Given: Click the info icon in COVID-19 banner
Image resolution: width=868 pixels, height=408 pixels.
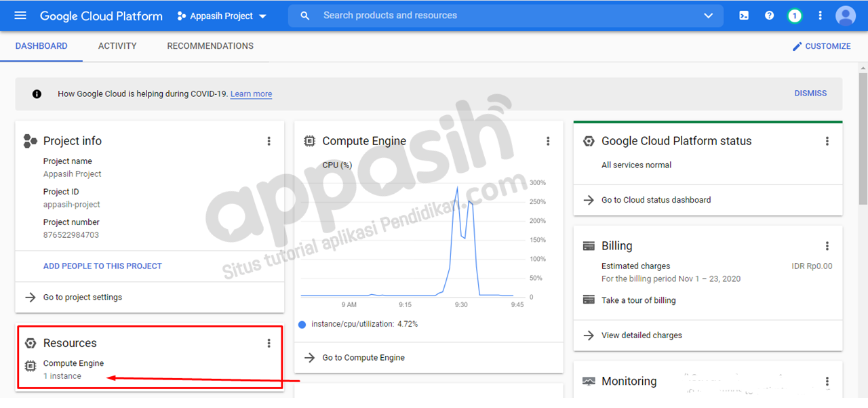Looking at the screenshot, I should coord(37,94).
